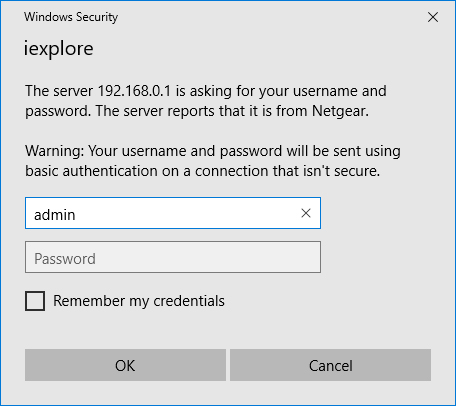Click the Warning basic authentication message
The width and height of the screenshot is (456, 406).
[x=213, y=161]
